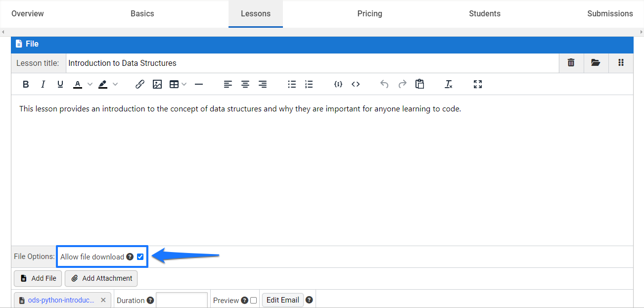The image size is (644, 308).
Task: Show help icon next to Duration
Action: click(x=150, y=300)
